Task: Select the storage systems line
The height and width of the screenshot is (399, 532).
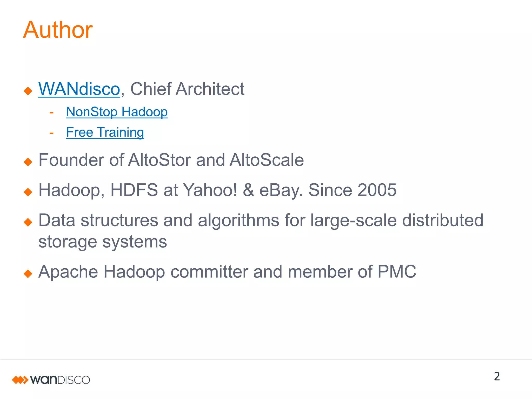Action: coord(103,242)
